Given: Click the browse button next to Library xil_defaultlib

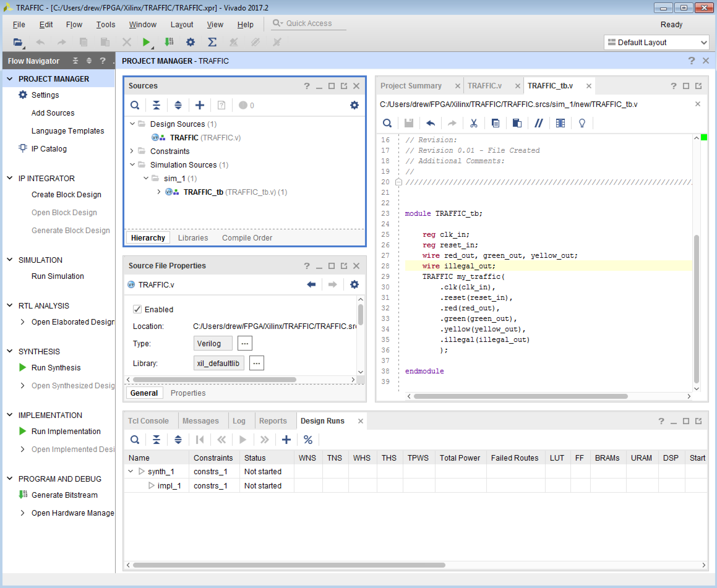Looking at the screenshot, I should (x=256, y=363).
